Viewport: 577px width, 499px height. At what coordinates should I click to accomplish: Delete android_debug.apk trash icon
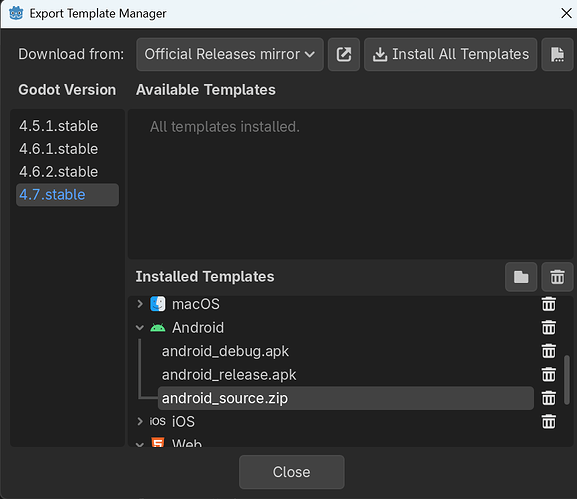tap(548, 351)
